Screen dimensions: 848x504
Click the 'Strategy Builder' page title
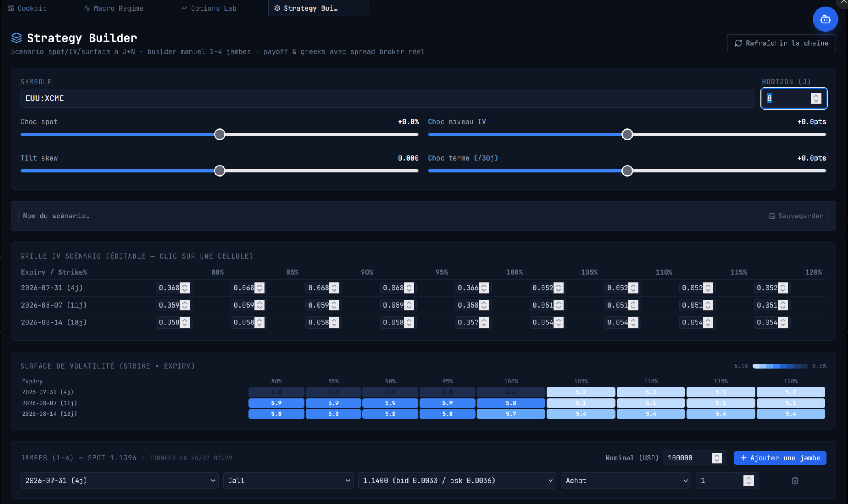82,38
